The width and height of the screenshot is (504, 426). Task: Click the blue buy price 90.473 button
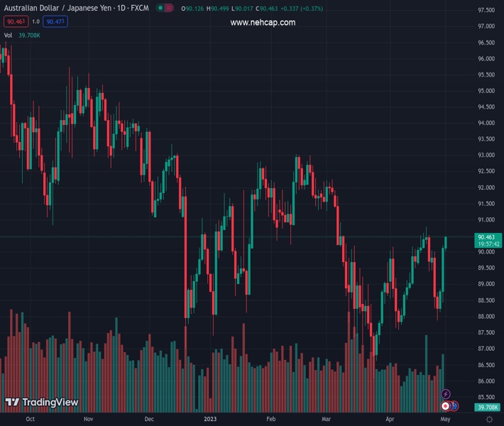click(55, 21)
